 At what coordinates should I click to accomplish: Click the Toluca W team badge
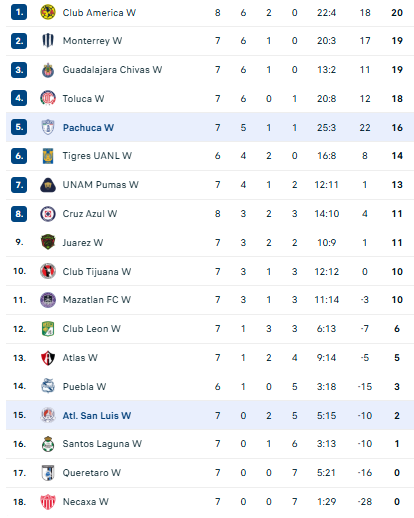click(48, 98)
